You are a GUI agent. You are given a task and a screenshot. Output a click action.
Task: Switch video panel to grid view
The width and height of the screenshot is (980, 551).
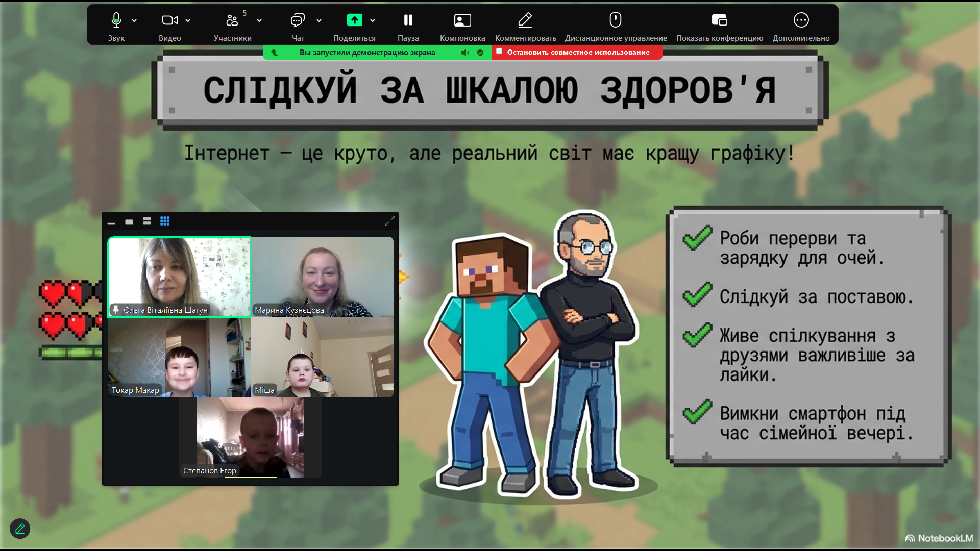pyautogui.click(x=165, y=221)
